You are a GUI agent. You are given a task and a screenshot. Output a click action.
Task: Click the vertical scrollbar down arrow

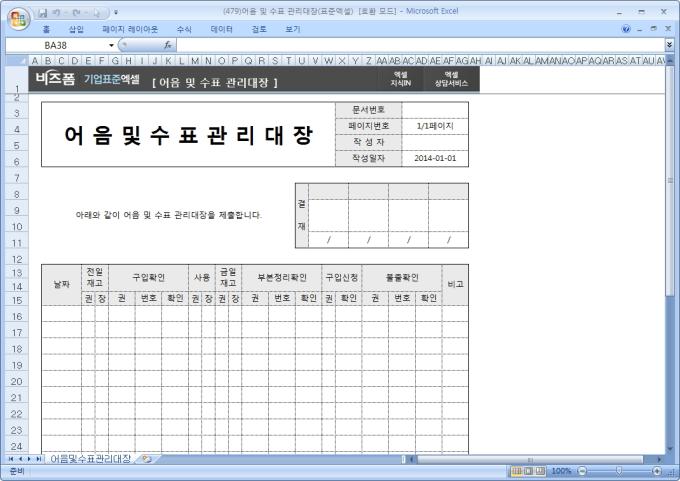tap(670, 449)
